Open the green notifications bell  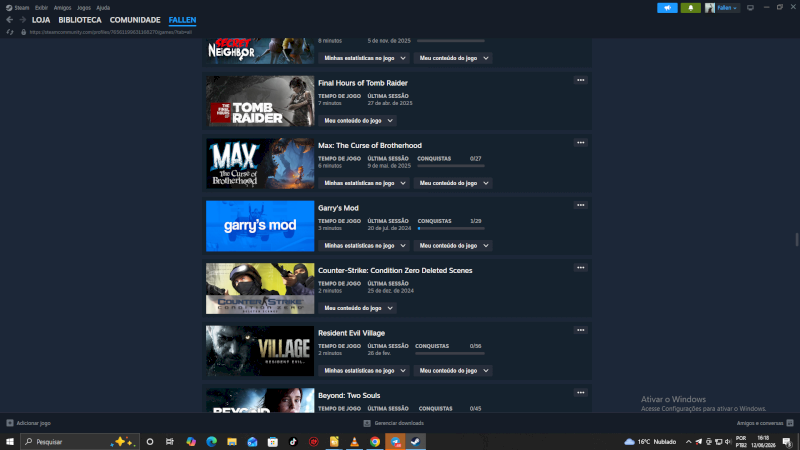click(x=690, y=8)
